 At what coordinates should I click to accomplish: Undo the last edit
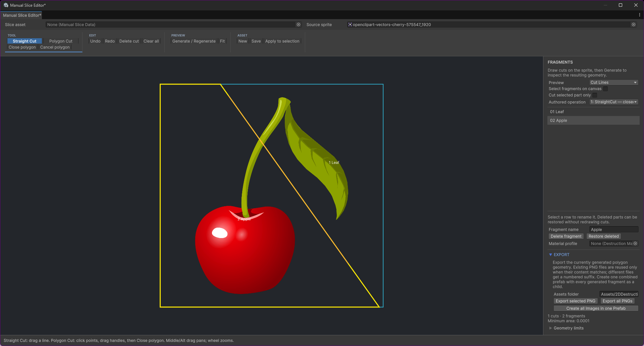(95, 41)
